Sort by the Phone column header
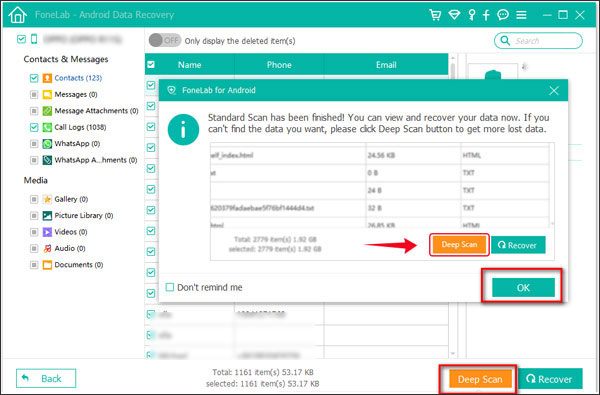 coord(279,65)
